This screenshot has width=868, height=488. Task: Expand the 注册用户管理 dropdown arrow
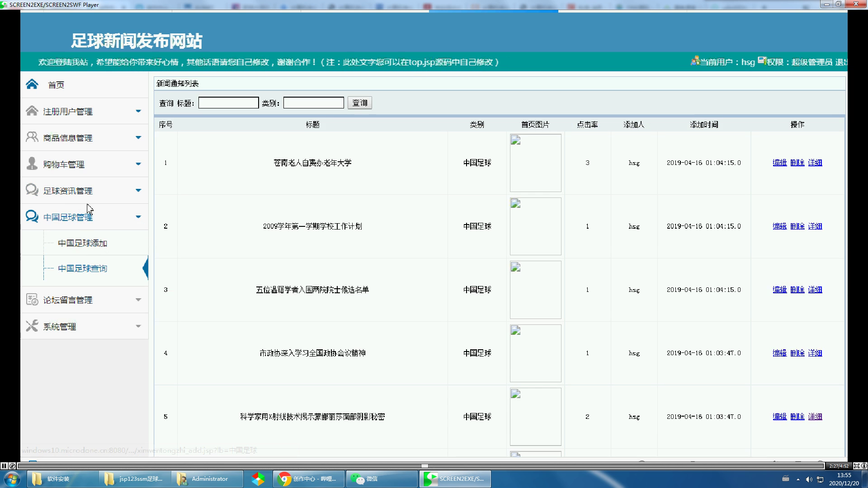pyautogui.click(x=138, y=111)
